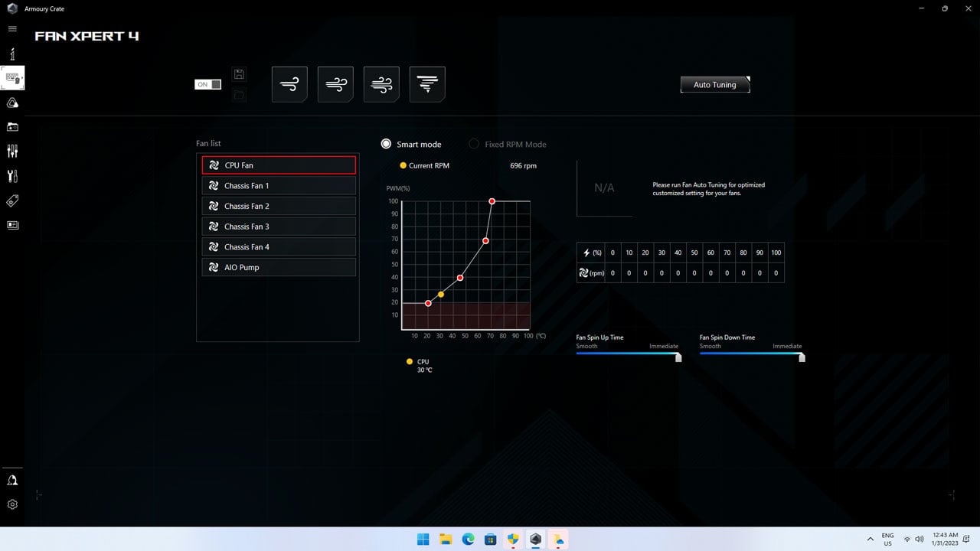Screen dimensions: 980x551
Task: Open Windows Start menu
Action: 423,539
